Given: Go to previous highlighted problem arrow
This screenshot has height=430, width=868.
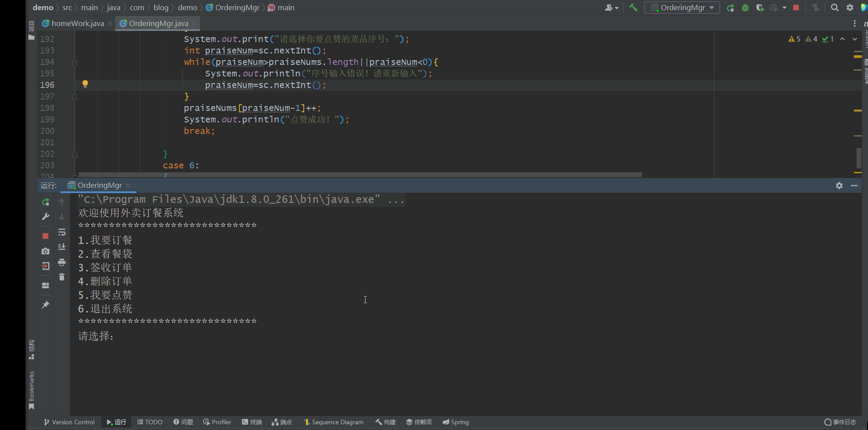Looking at the screenshot, I should click(x=842, y=39).
